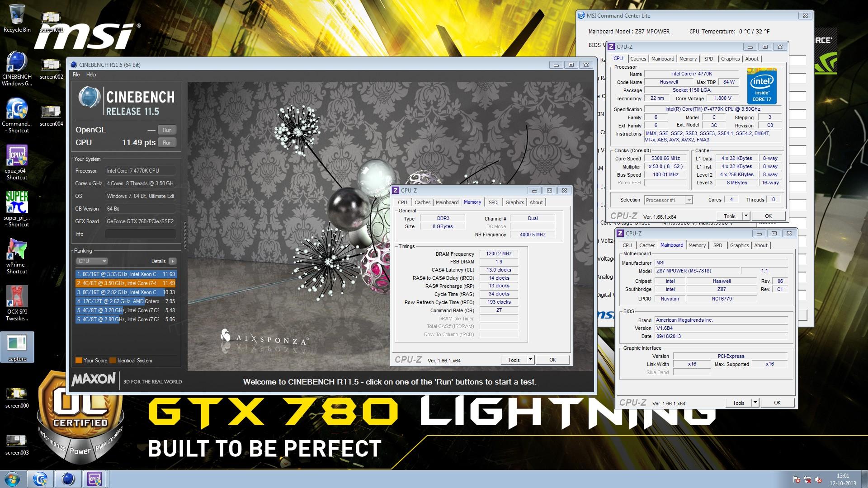Switch to Caches tab in CPU-Z CPU window
Viewport: 868px width, 488px height.
click(x=638, y=59)
